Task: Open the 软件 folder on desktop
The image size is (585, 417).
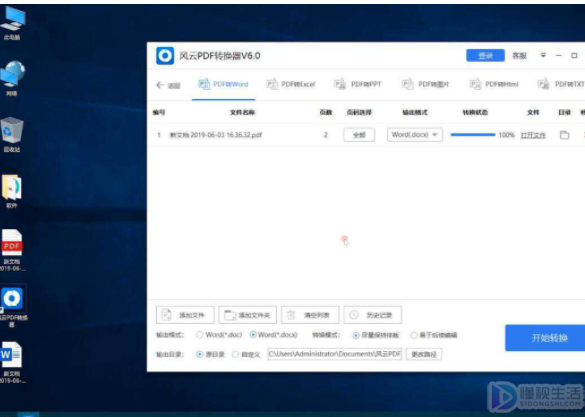Action: pyautogui.click(x=12, y=191)
